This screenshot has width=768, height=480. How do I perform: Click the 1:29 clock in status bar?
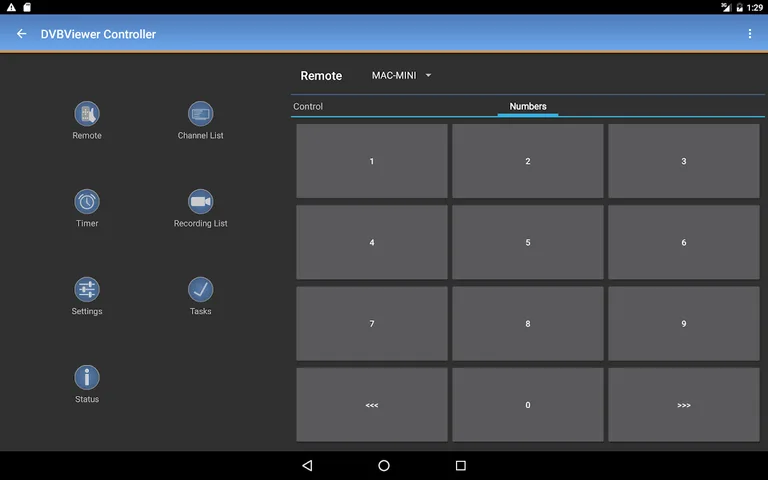(755, 7)
